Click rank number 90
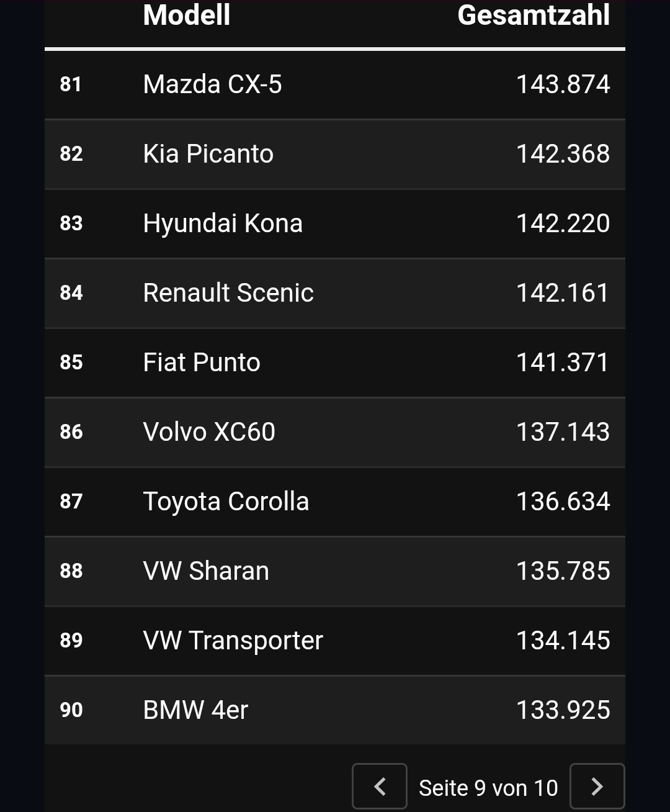Screen dimensions: 670x812 pyautogui.click(x=71, y=710)
